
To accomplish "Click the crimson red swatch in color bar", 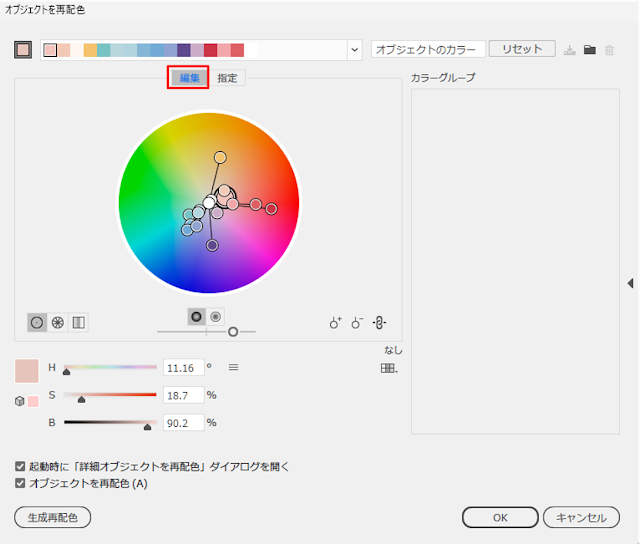I will 211,50.
